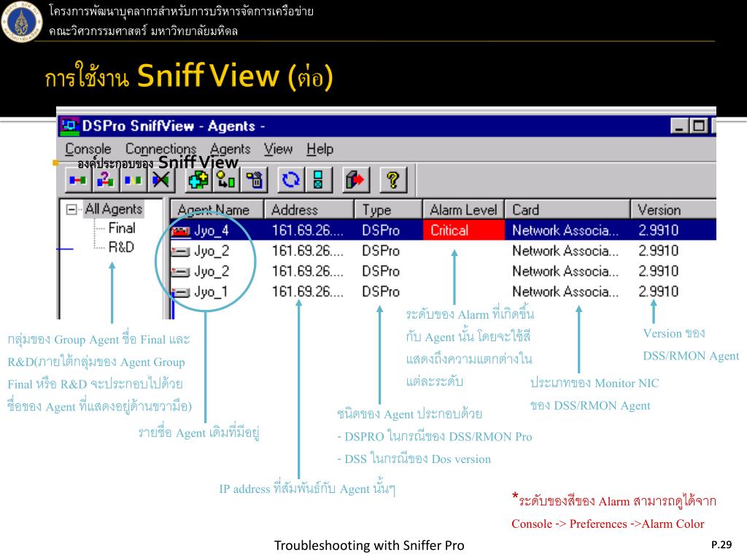The width and height of the screenshot is (747, 560).
Task: Click the red Critical alarm level cell
Action: [463, 230]
